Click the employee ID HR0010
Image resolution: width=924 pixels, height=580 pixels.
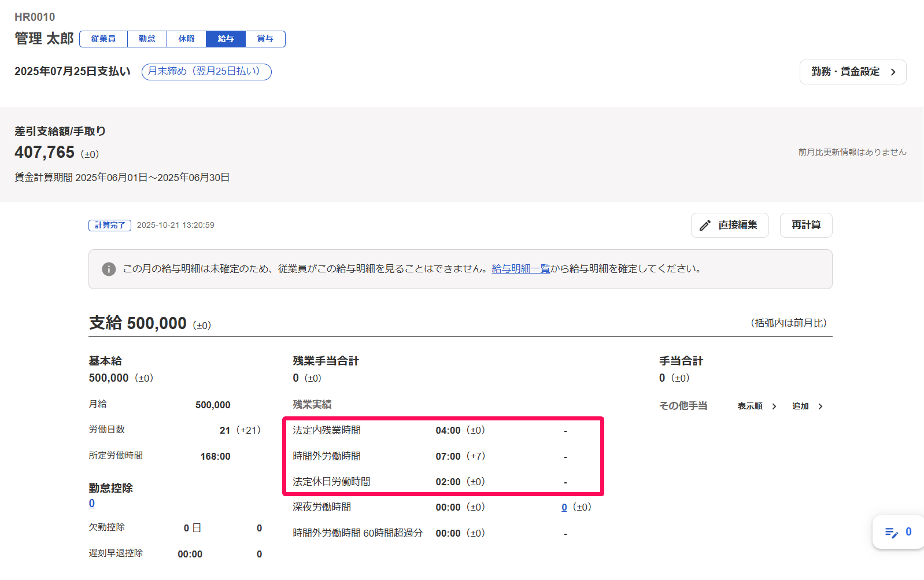tap(35, 17)
